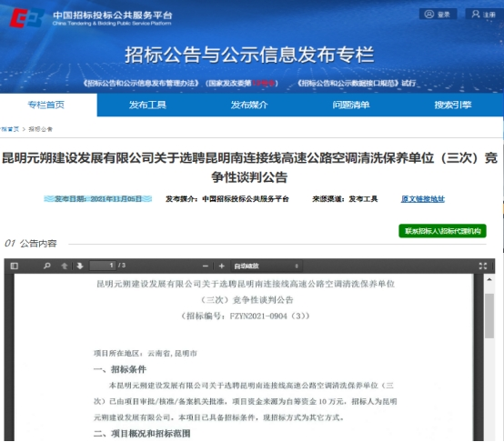This screenshot has width=504, height=442.
Task: Go to the 搜索引擎 tab
Action: 453,105
